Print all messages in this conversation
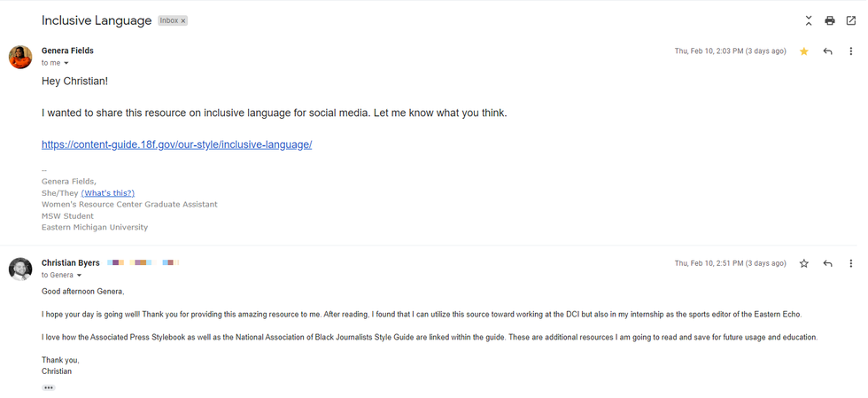Image resolution: width=868 pixels, height=398 pixels. point(830,20)
